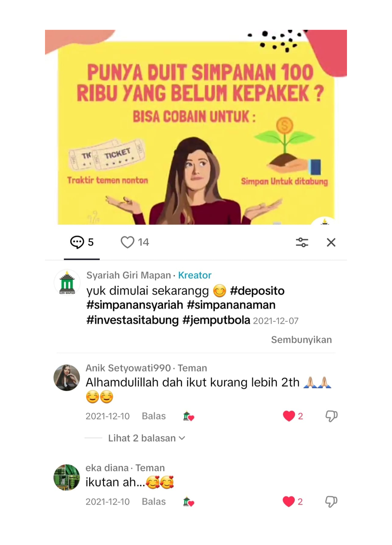Viewport: 392px width, 545px height.
Task: Open comment filter settings icon
Action: pyautogui.click(x=302, y=242)
